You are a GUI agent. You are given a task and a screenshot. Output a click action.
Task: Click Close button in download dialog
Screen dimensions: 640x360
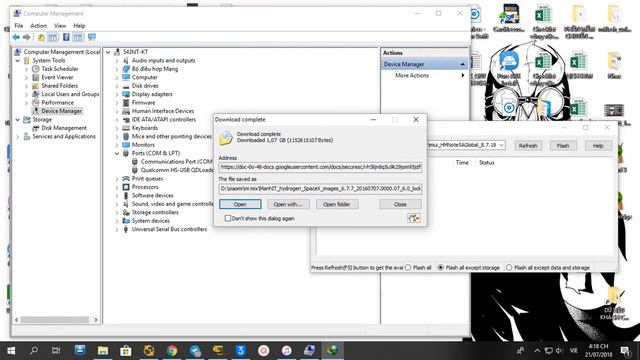pyautogui.click(x=400, y=204)
